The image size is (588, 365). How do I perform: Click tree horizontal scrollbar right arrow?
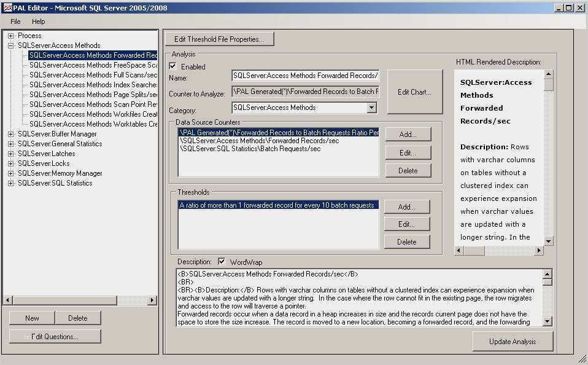click(152, 300)
